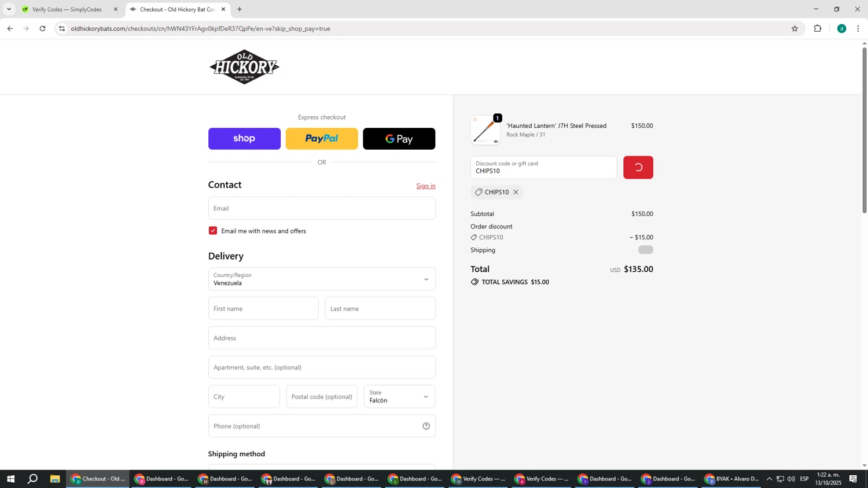Open the Chrome three-dot menu
868x488 pixels.
pos(858,28)
